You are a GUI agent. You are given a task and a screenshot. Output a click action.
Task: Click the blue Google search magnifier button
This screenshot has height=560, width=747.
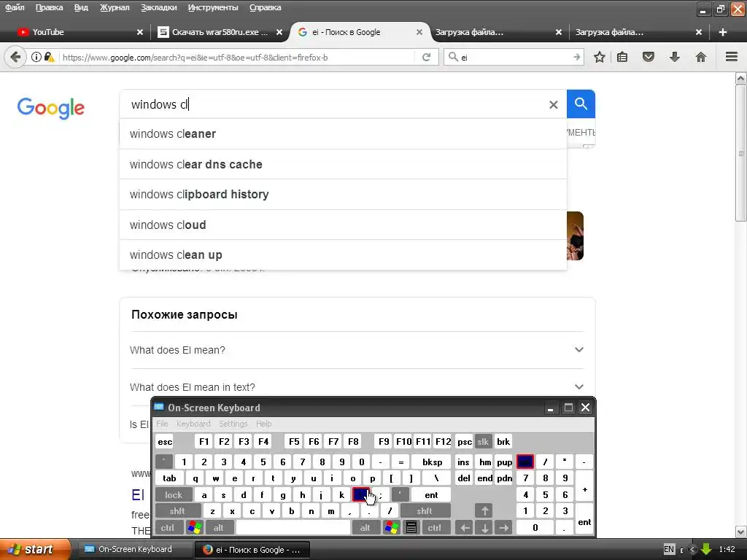tap(581, 104)
